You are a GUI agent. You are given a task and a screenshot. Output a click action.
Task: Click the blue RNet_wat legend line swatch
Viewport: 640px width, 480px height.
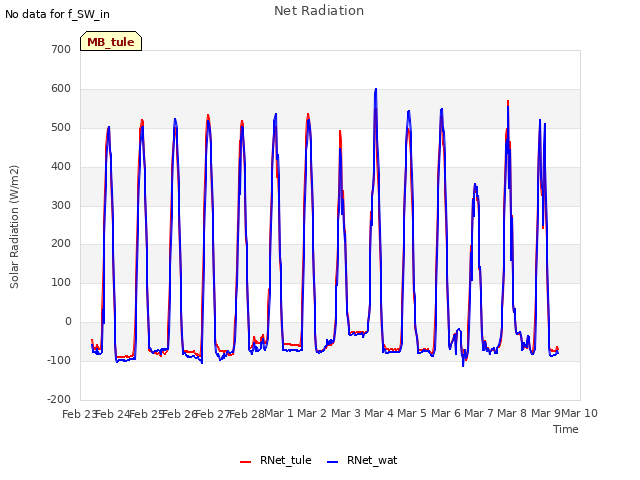(x=333, y=461)
